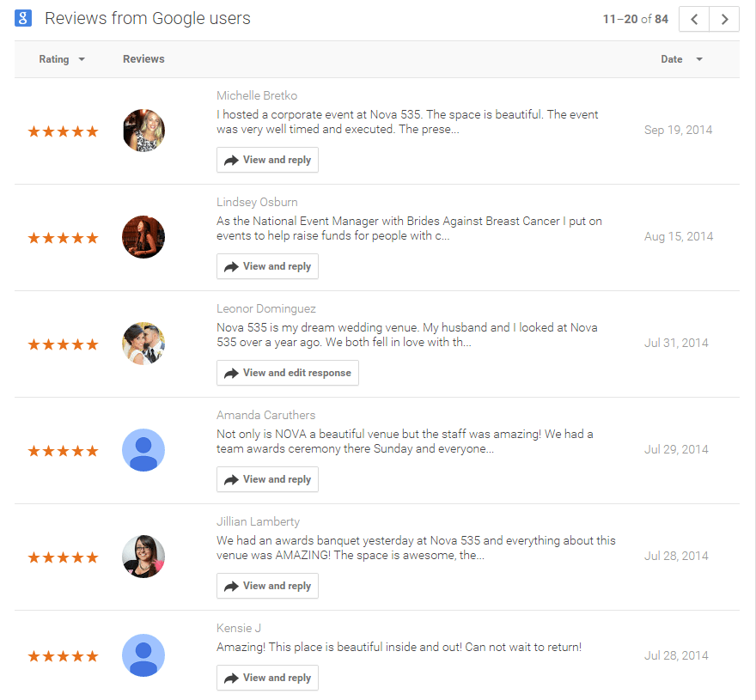Image resolution: width=756 pixels, height=700 pixels.
Task: View and reply to Kensie J's review
Action: [x=267, y=678]
